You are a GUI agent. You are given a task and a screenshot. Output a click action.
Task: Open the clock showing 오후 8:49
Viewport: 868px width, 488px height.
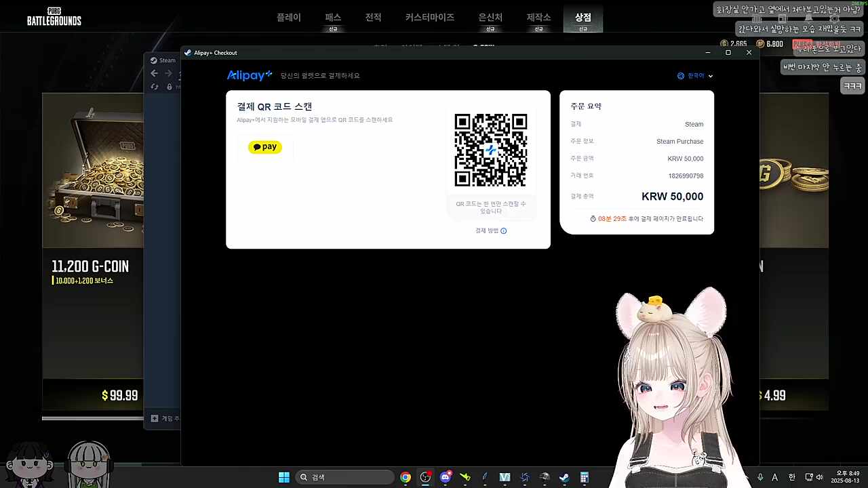[846, 477]
